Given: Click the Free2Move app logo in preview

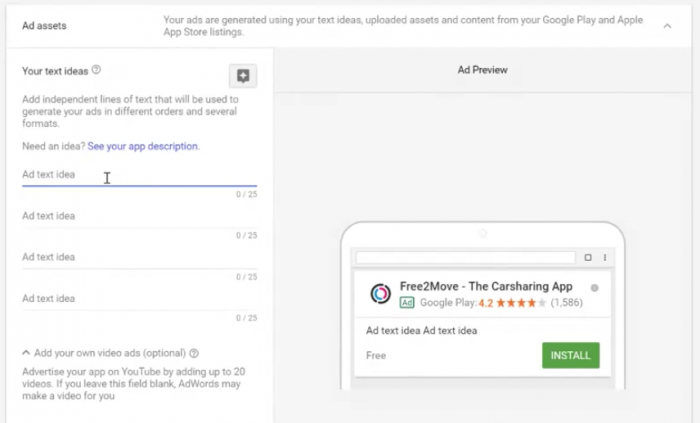Looking at the screenshot, I should coord(381,294).
